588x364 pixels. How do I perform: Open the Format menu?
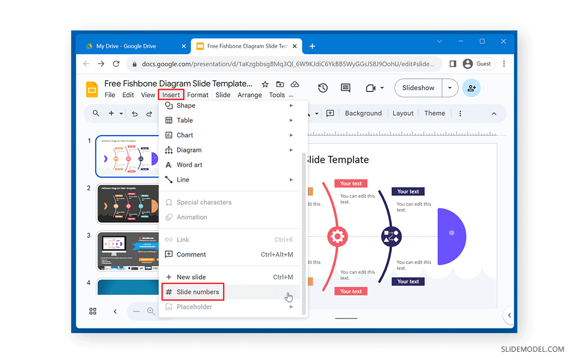pos(198,95)
